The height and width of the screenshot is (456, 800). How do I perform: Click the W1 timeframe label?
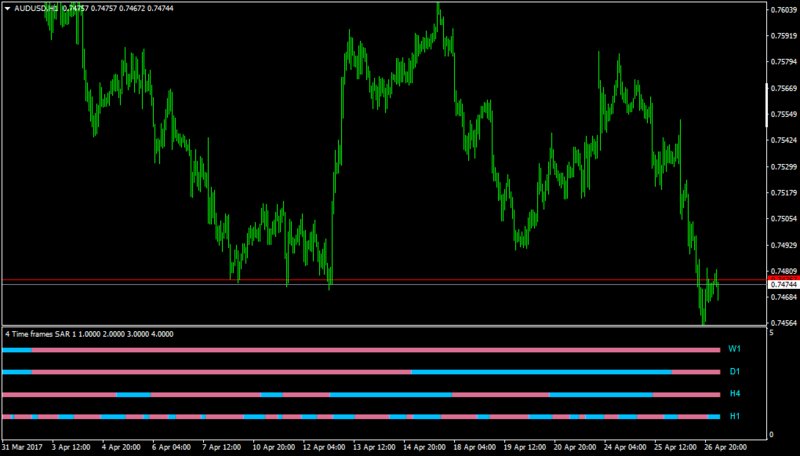(x=734, y=349)
